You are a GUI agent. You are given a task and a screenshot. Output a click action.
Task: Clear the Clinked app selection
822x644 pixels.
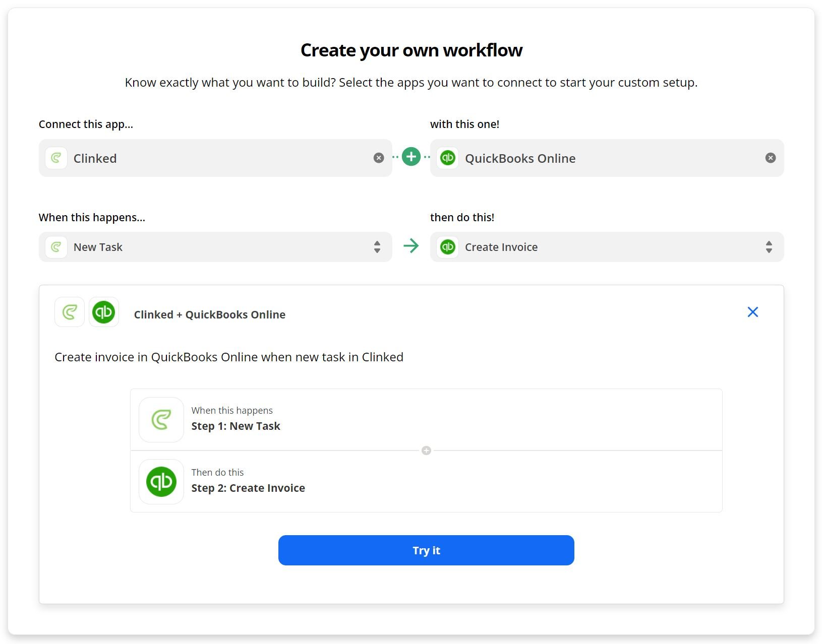(379, 158)
